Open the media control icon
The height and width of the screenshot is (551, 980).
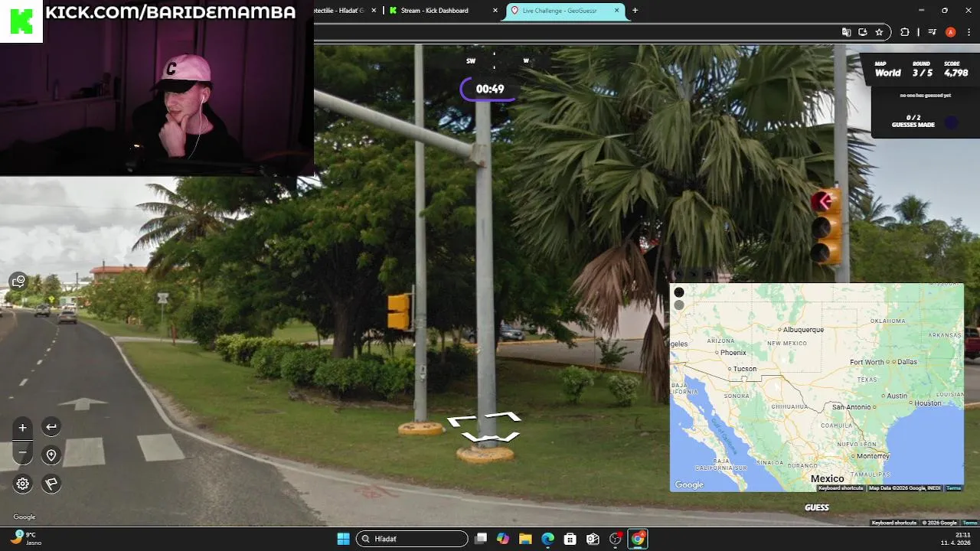pyautogui.click(x=932, y=32)
